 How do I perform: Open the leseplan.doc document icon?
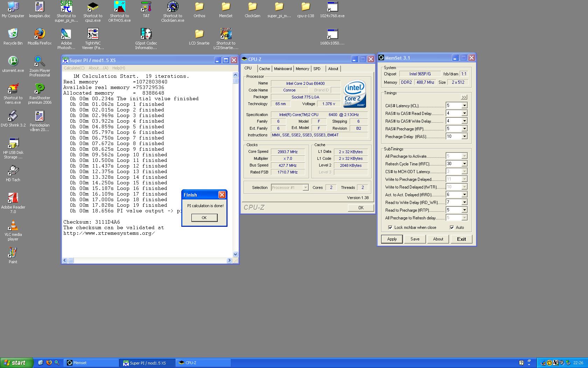pos(40,9)
